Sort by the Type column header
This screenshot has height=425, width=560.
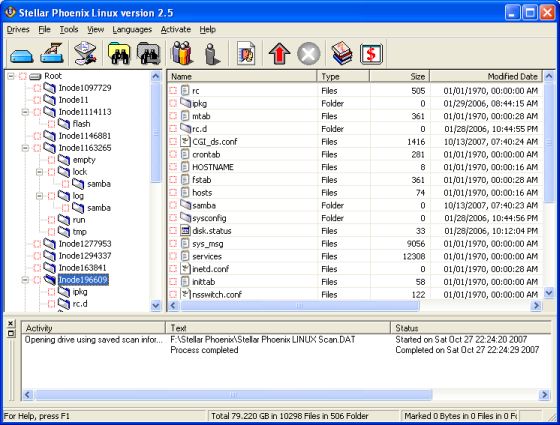[343, 76]
